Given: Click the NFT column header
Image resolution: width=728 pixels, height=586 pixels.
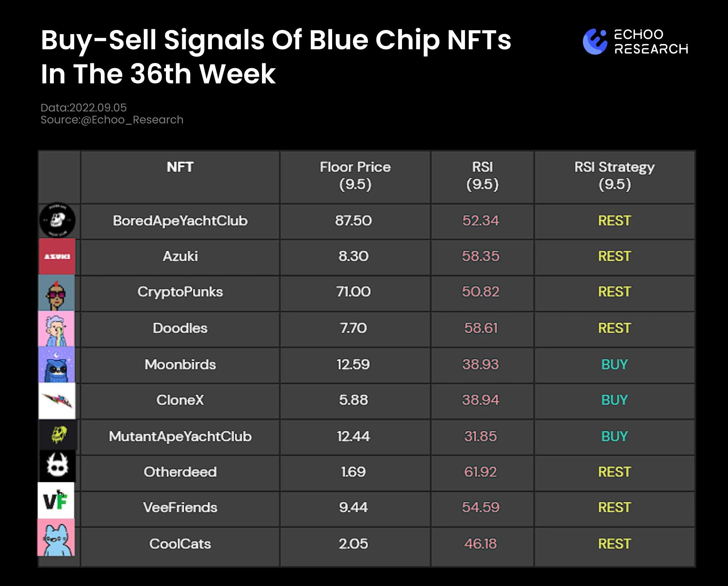Looking at the screenshot, I should click(180, 167).
